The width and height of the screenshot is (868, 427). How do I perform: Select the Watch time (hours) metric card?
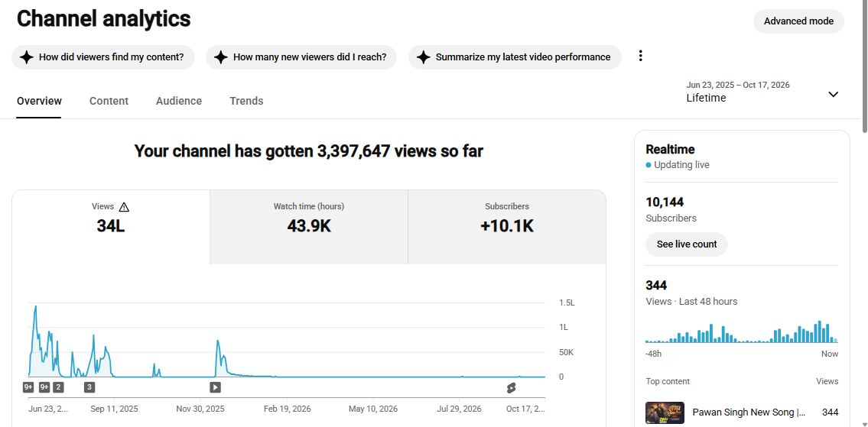click(x=309, y=227)
